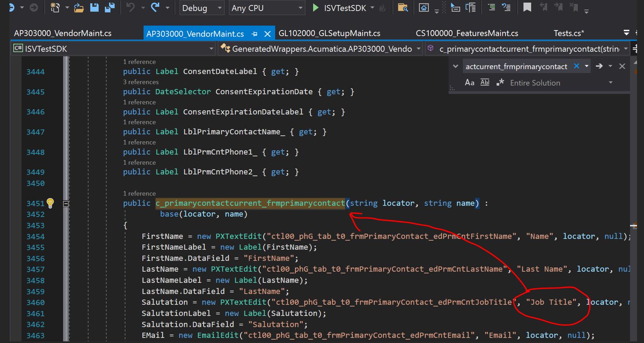The image size is (644, 343).
Task: Open the redo history dropdown arrow
Action: coord(167,8)
